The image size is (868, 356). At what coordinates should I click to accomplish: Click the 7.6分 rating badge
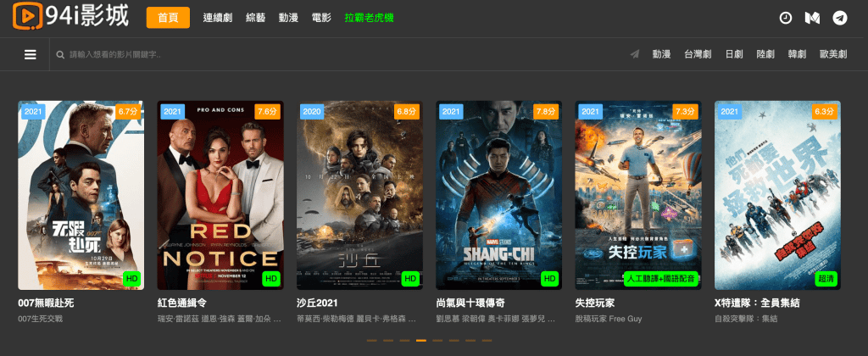coord(267,111)
